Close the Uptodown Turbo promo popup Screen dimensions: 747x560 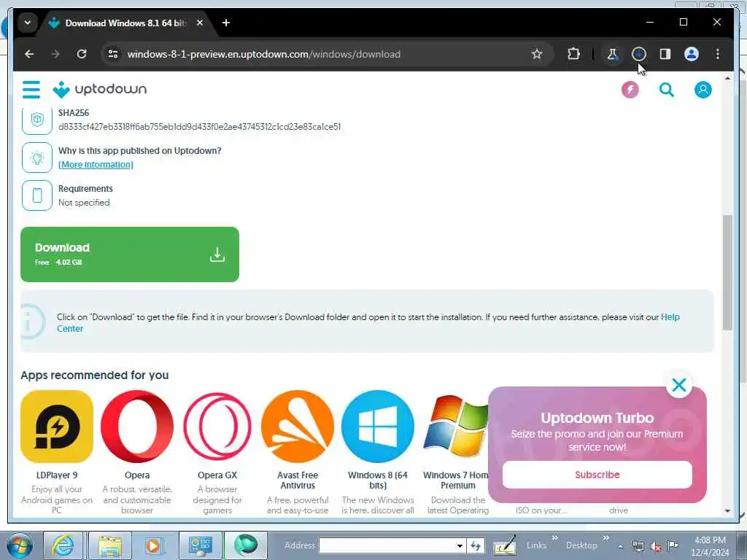click(679, 385)
